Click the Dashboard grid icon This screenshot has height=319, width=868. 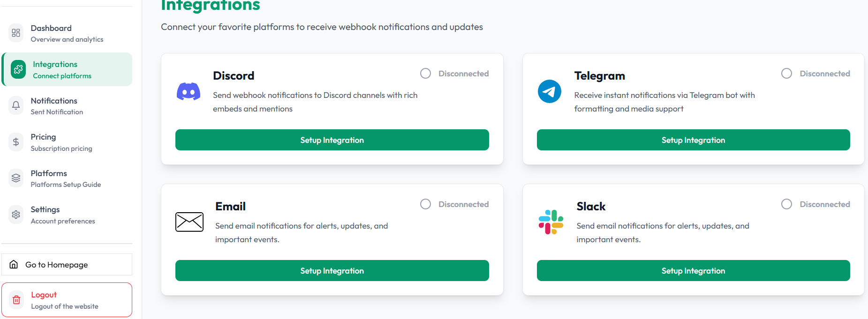coord(16,33)
